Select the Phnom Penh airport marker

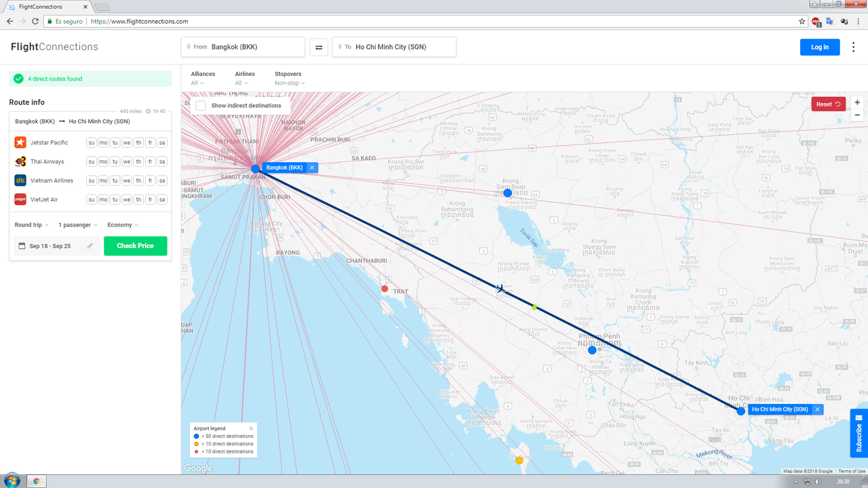click(x=592, y=350)
